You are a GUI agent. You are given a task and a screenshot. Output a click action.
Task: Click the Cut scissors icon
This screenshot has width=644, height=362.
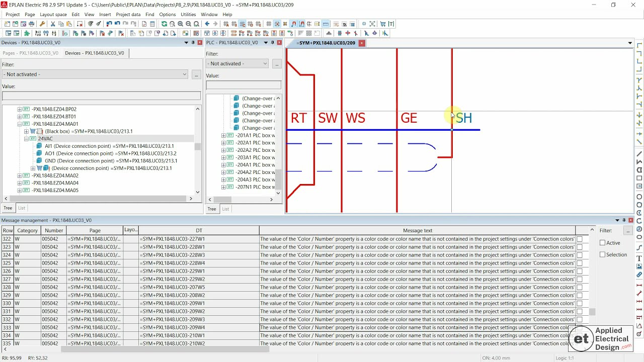[52, 24]
